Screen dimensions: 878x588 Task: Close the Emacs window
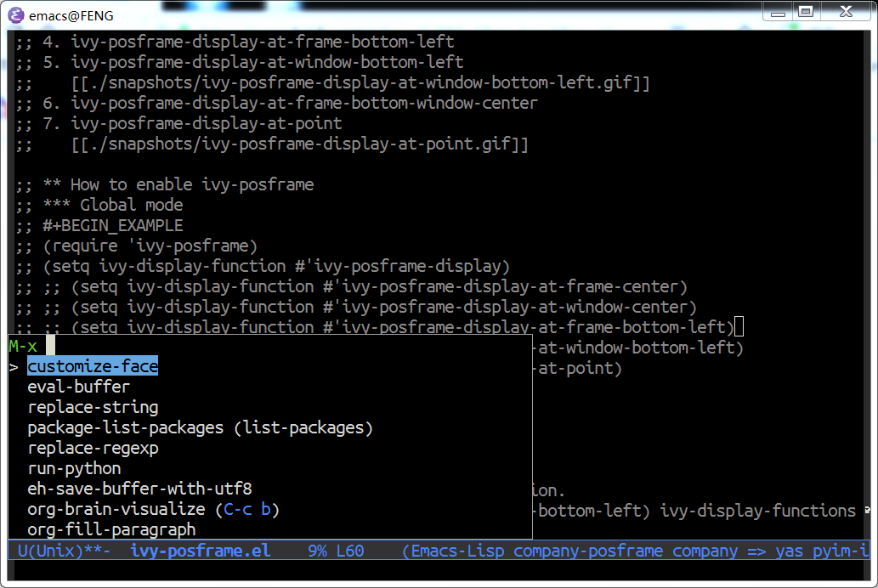846,11
